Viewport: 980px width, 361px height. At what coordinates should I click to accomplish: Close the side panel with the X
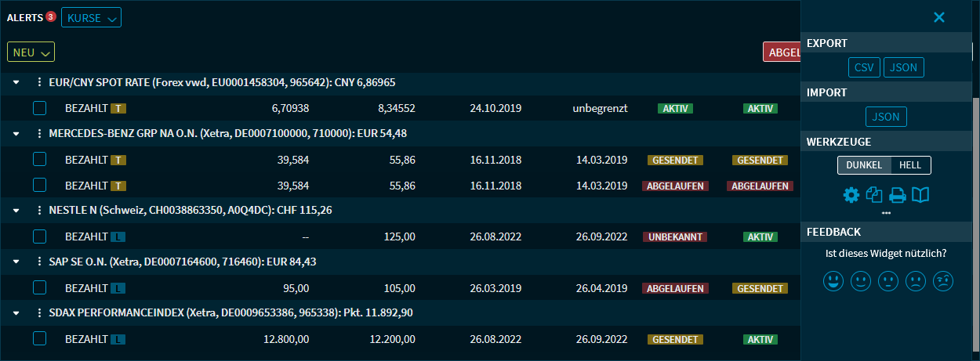pos(938,17)
